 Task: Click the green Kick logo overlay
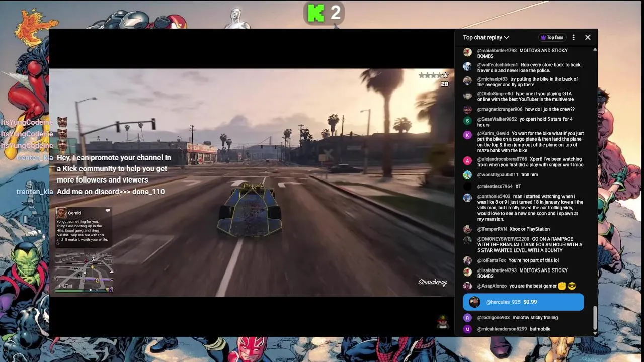click(316, 13)
